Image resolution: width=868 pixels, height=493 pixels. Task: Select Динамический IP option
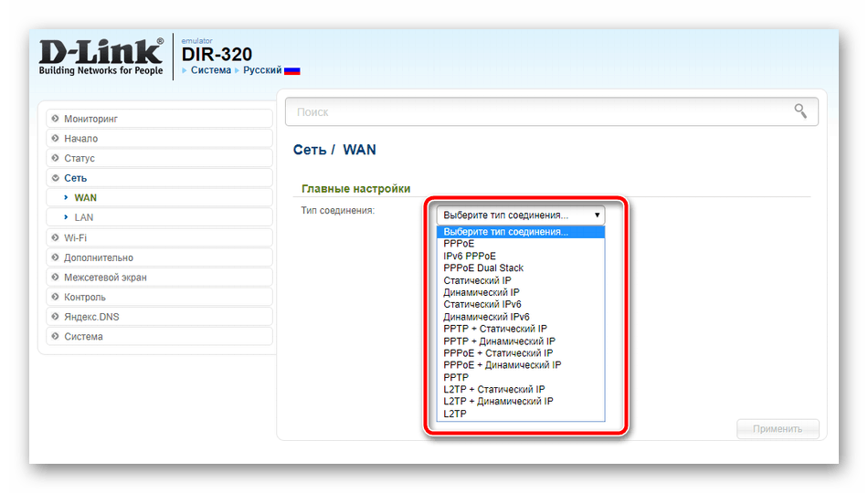(521, 292)
